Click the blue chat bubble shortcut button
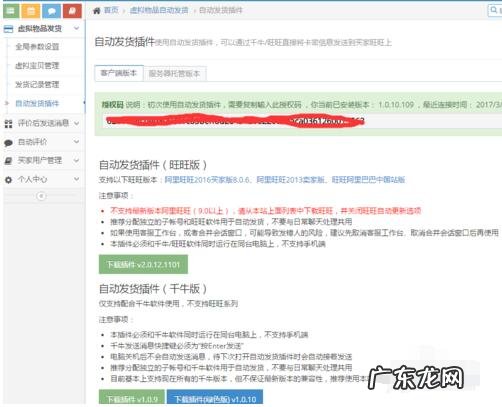 click(52, 11)
